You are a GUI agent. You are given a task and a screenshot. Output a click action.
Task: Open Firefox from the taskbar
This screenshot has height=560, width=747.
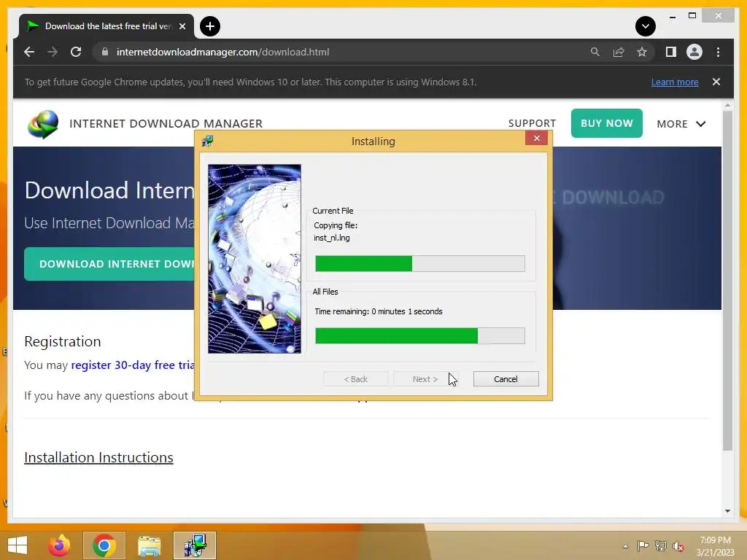tap(59, 545)
